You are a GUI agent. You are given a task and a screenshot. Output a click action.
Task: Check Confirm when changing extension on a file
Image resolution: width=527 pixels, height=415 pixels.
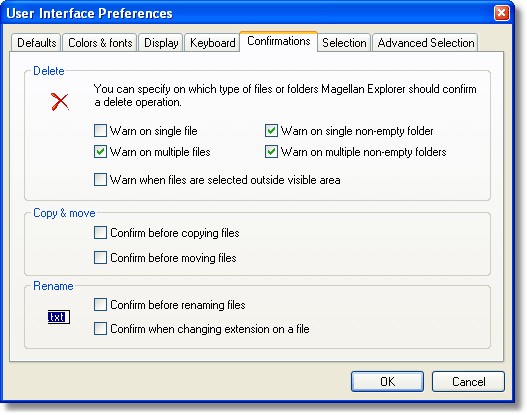100,329
